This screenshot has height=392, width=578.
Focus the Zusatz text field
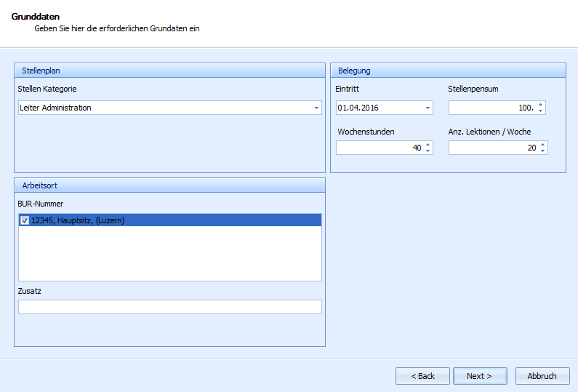tap(169, 307)
